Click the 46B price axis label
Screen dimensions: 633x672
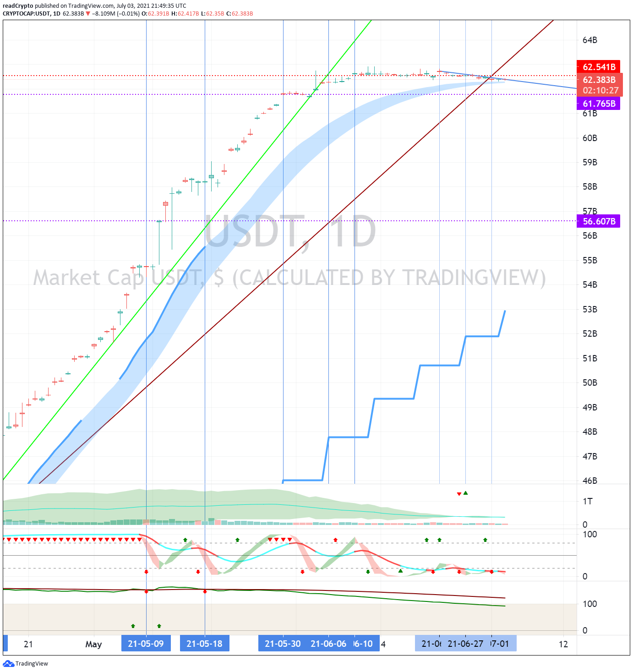[x=590, y=481]
